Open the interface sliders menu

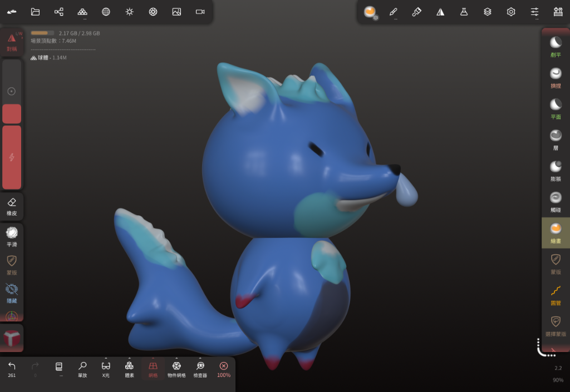[535, 12]
